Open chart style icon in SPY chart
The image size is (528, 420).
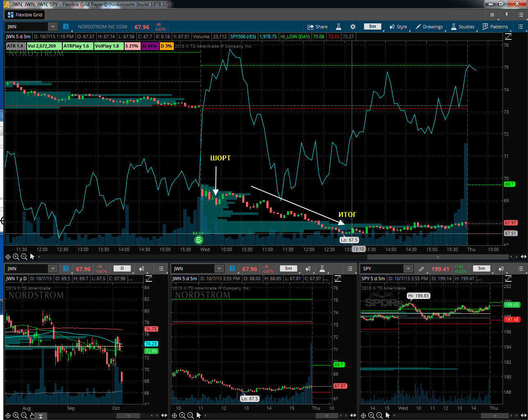coord(501,269)
